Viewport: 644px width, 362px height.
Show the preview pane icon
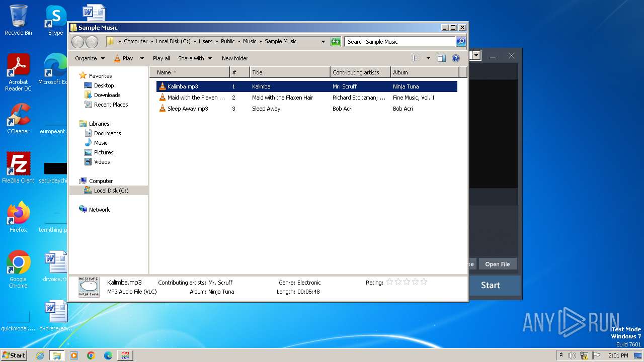441,58
